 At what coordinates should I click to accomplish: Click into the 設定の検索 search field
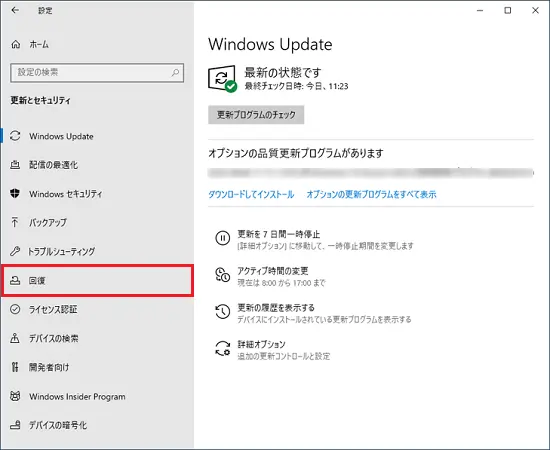(97, 73)
